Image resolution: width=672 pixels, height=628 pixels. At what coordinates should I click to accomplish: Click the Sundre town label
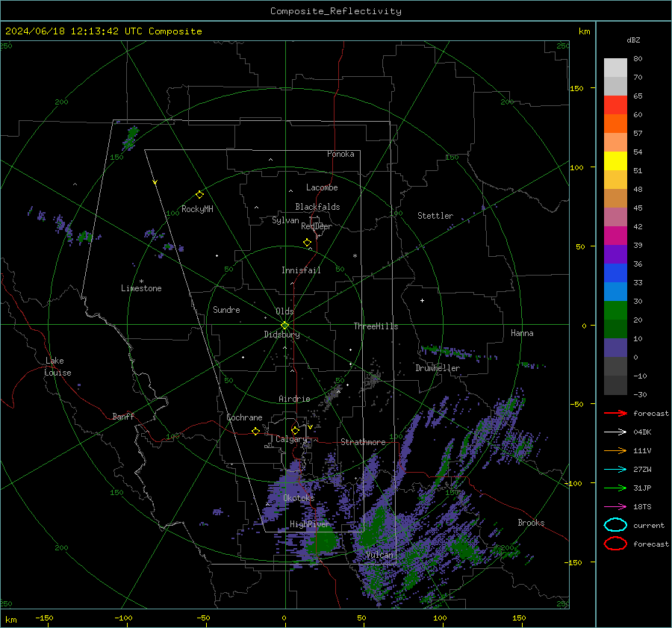226,309
